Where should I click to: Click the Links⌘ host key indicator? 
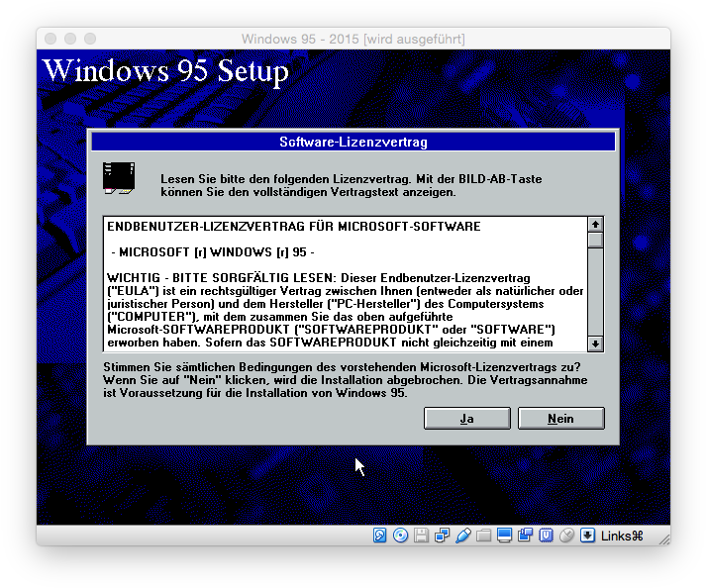point(622,536)
